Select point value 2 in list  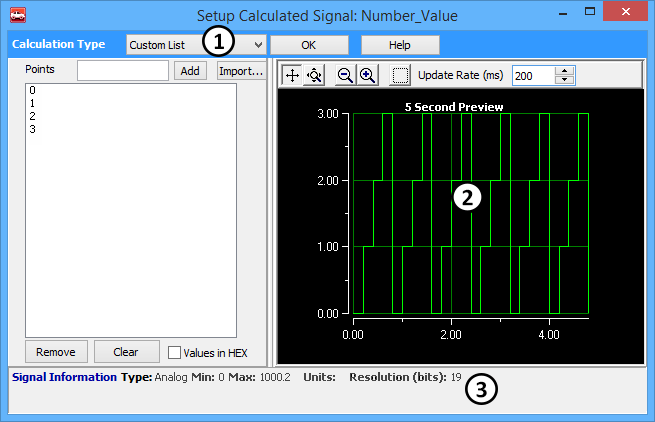point(33,116)
